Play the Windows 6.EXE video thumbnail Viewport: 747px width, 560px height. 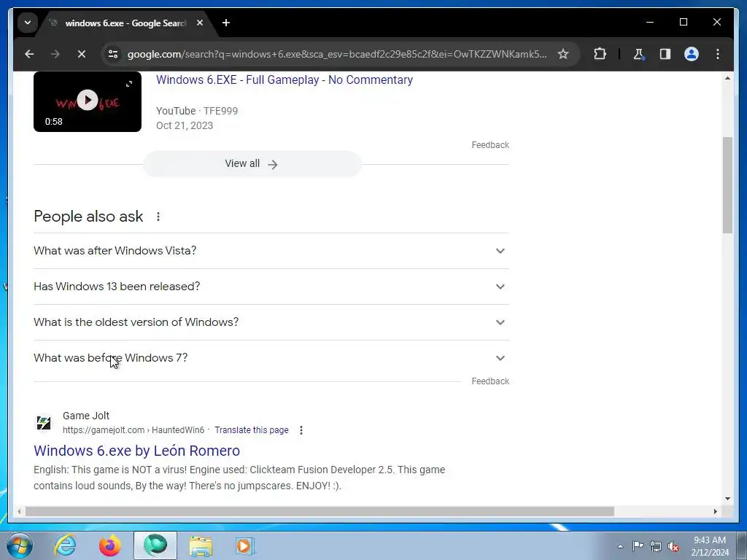[x=88, y=100]
